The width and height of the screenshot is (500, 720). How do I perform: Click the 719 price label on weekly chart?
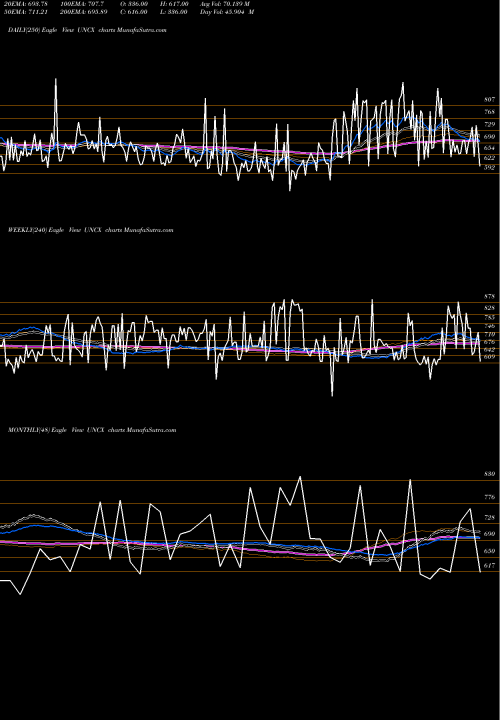click(489, 335)
